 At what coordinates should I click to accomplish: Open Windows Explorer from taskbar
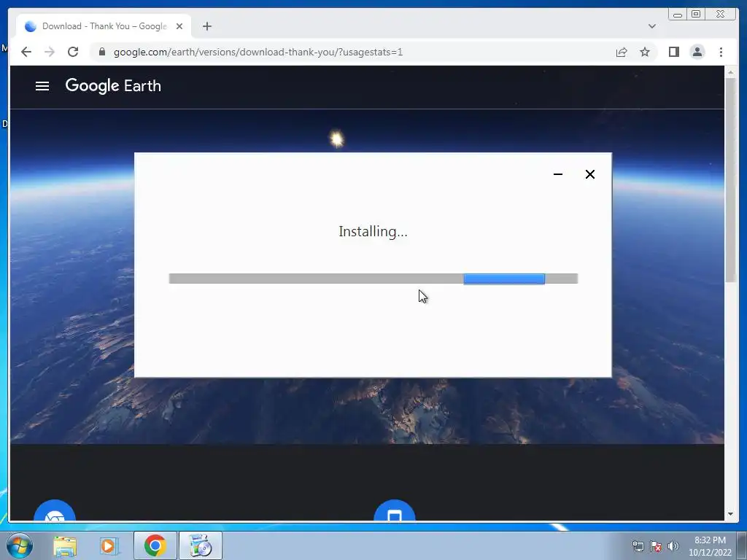65,546
